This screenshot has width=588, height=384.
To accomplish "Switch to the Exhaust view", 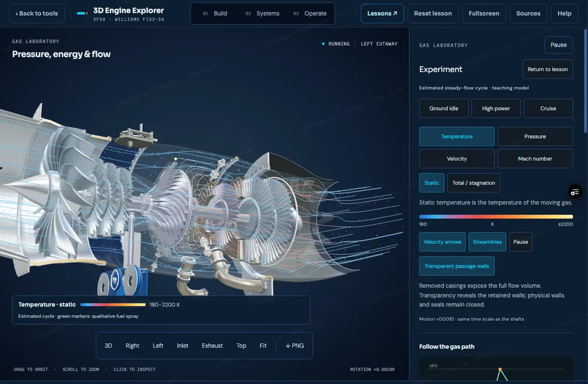I will tap(212, 346).
